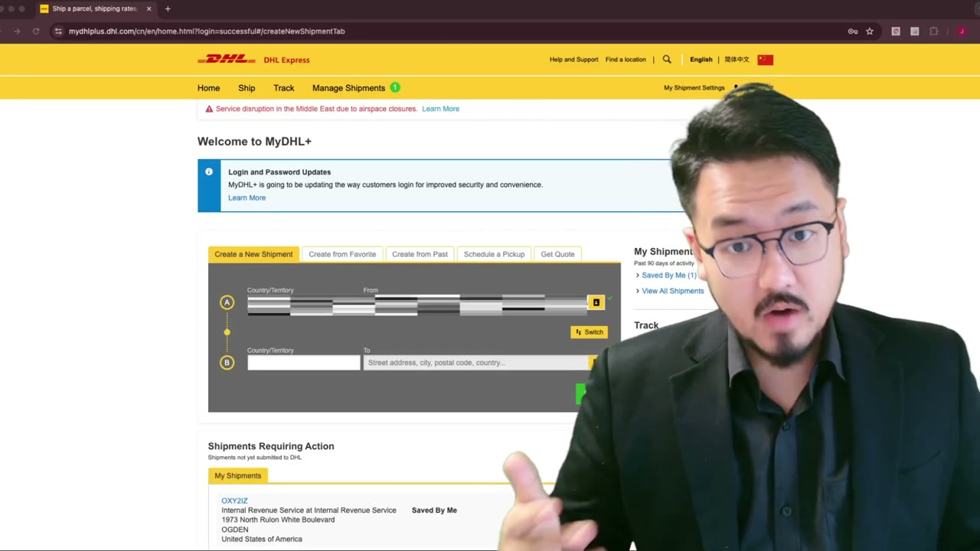980x551 pixels.
Task: Expand Saved By Me (1) shipments
Action: [668, 275]
